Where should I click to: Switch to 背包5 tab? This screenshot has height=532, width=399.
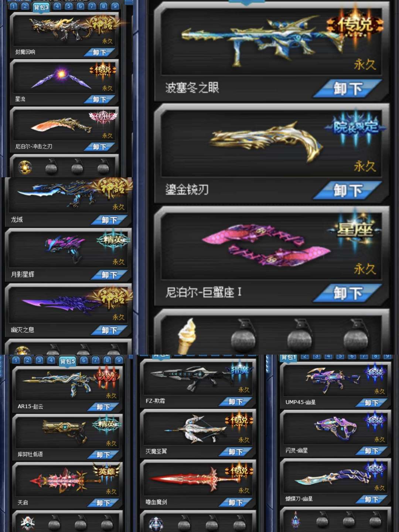[68, 361]
